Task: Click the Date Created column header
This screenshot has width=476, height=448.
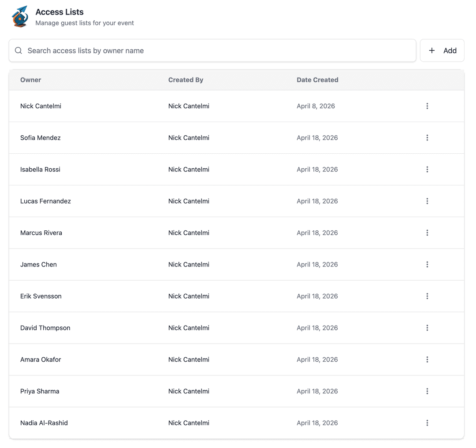Action: [317, 80]
